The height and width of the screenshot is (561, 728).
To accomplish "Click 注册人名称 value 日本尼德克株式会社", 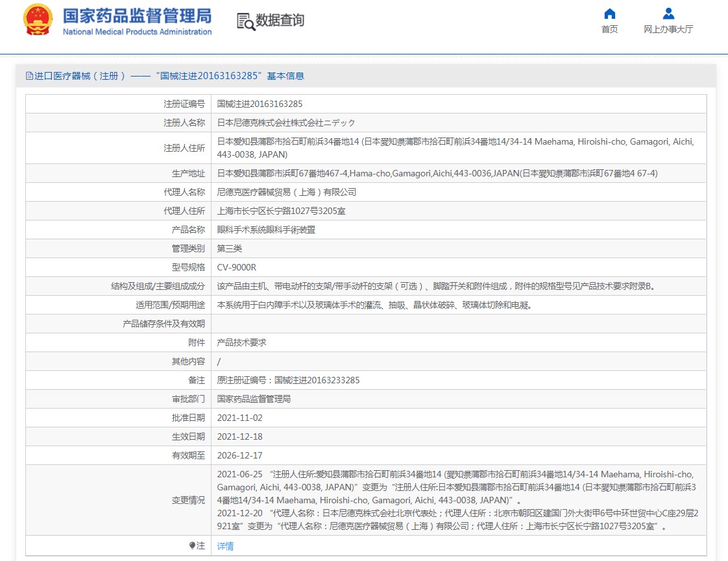I will (x=286, y=123).
